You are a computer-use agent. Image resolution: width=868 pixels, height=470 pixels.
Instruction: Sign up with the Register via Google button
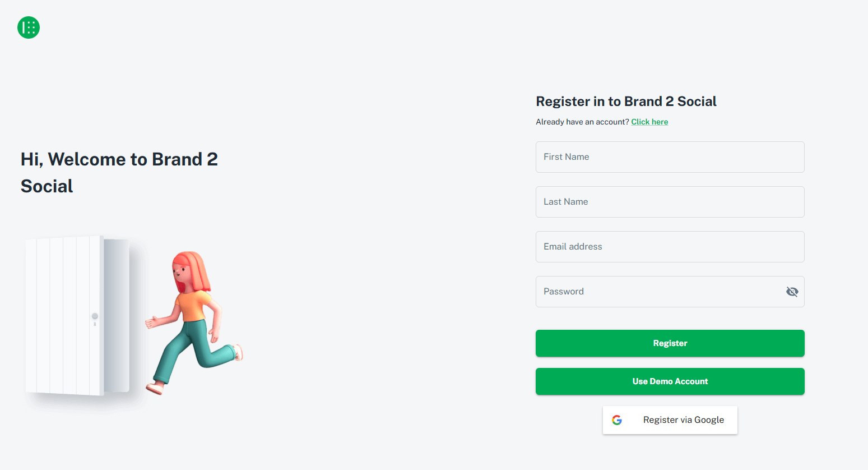(x=670, y=420)
